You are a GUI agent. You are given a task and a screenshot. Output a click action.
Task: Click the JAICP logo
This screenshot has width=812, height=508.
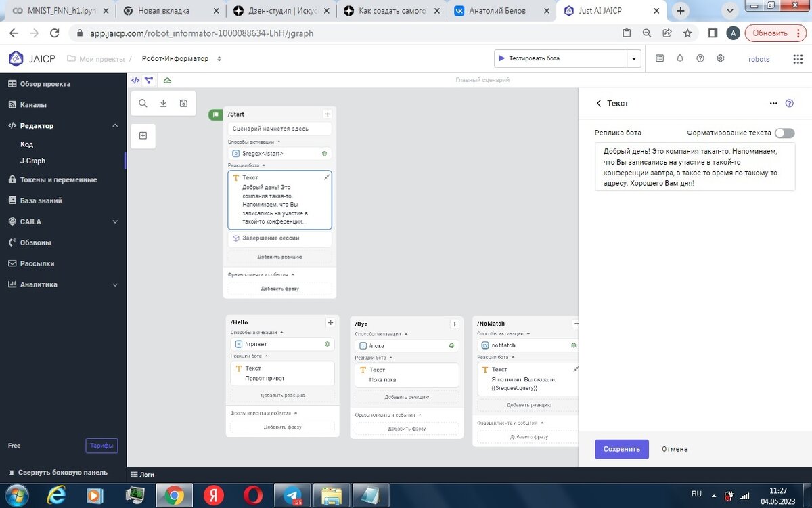(x=31, y=59)
